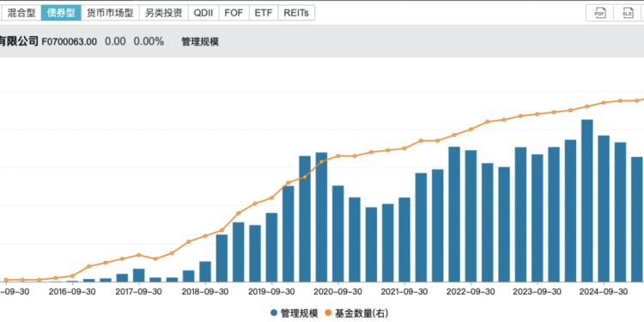The height and width of the screenshot is (322, 644).
Task: Export the chart as PDF
Action: click(x=600, y=13)
